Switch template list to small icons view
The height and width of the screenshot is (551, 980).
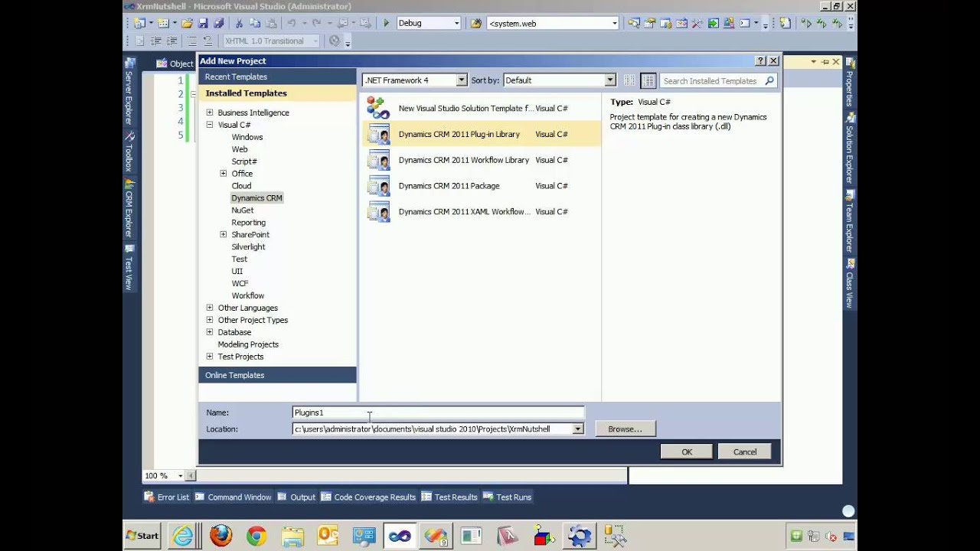click(630, 80)
